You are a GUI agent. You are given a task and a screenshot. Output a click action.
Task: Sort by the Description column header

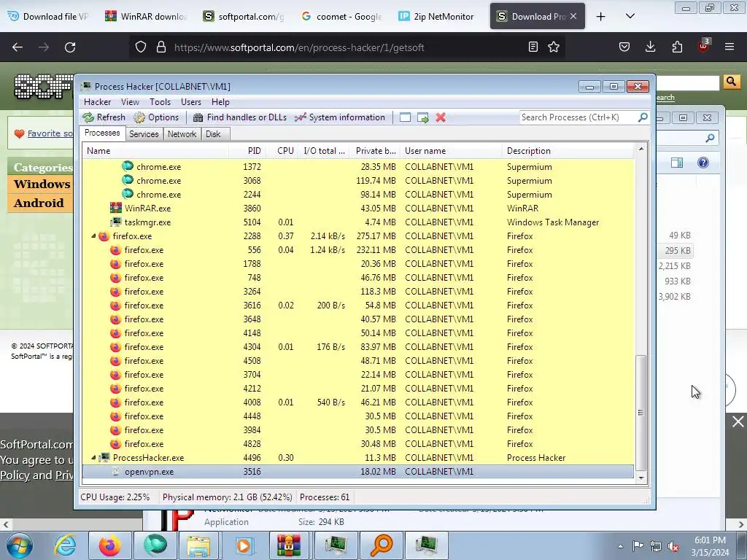568,151
